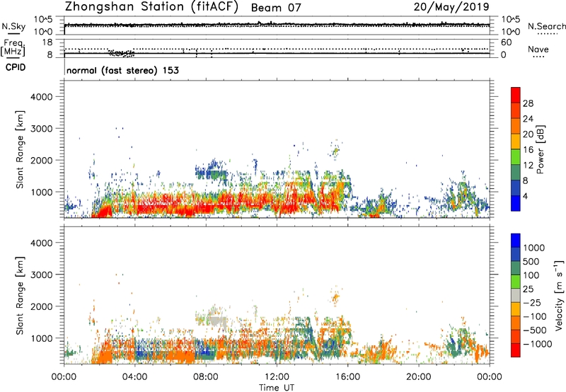
Task: Click the "4000" range tick in the Power panel
Action: tap(42, 97)
